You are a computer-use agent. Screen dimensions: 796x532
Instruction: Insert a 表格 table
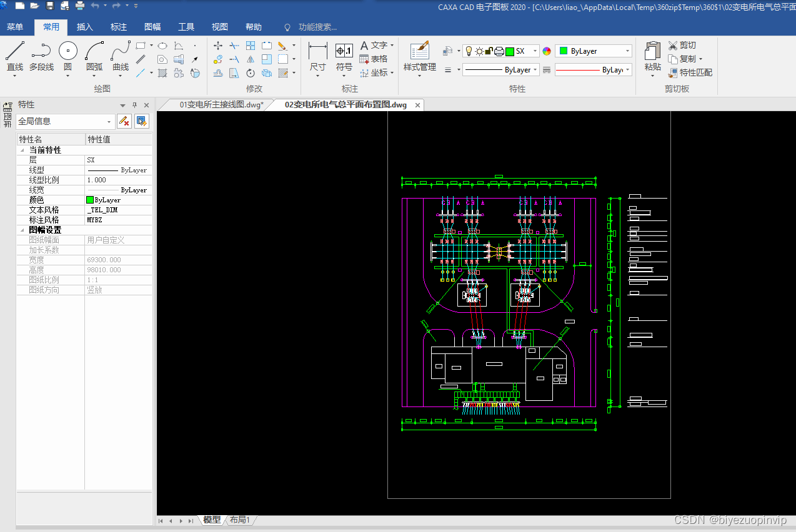click(374, 59)
